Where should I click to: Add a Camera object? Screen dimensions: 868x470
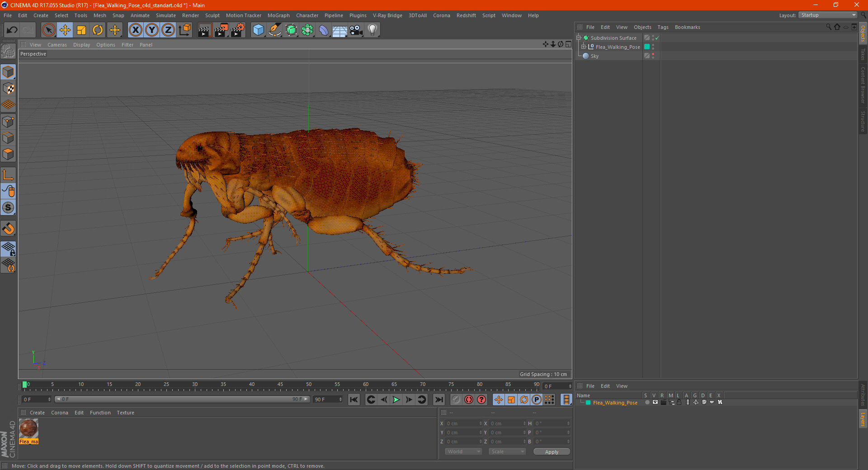tap(356, 30)
